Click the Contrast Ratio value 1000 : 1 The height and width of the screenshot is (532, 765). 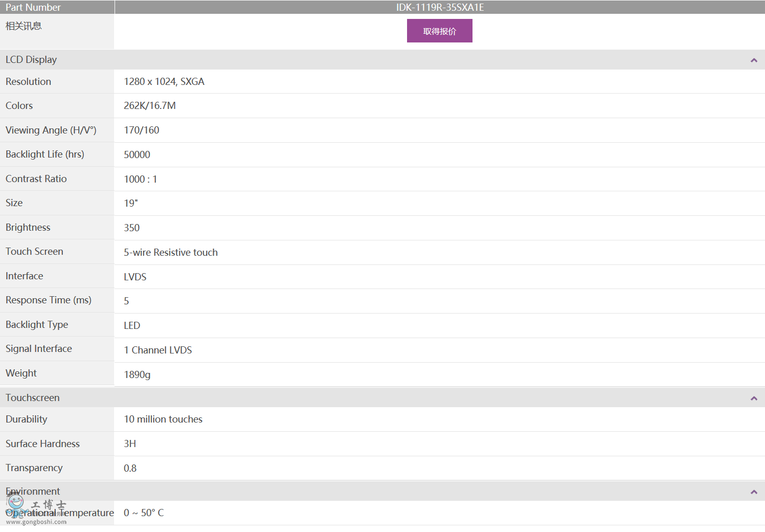point(141,180)
